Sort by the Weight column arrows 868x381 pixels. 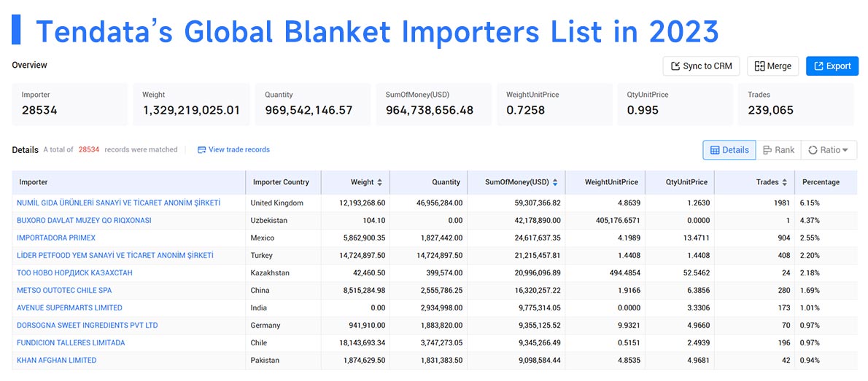pos(379,182)
